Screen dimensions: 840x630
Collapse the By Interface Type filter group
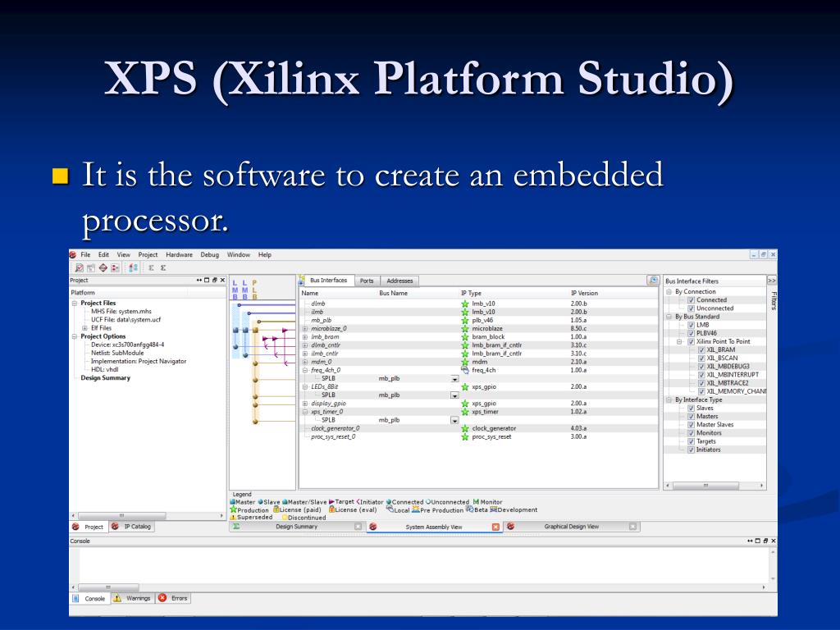pos(669,400)
